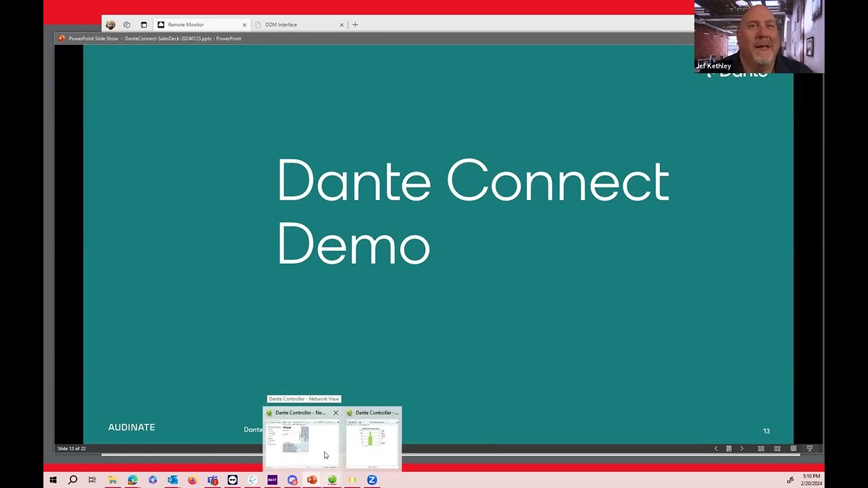Open Internet Explorer icon on taskbar
This screenshot has width=868, height=488.
tap(252, 480)
